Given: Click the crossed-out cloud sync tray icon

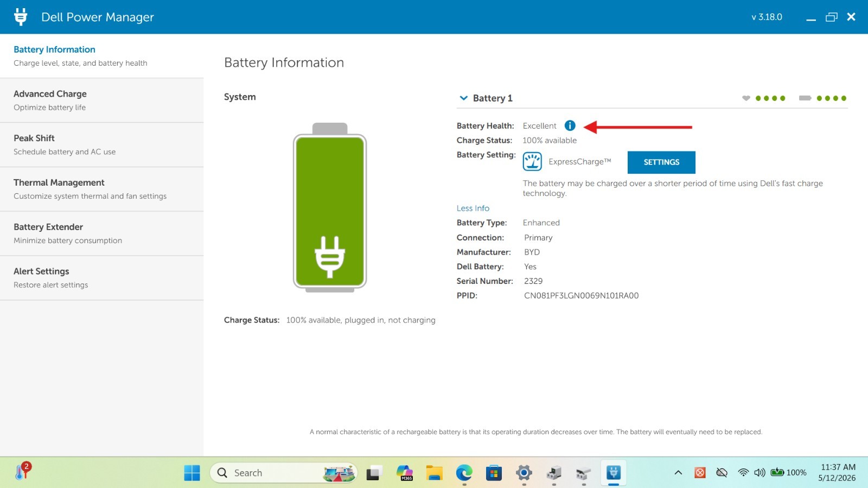Looking at the screenshot, I should coord(722,473).
